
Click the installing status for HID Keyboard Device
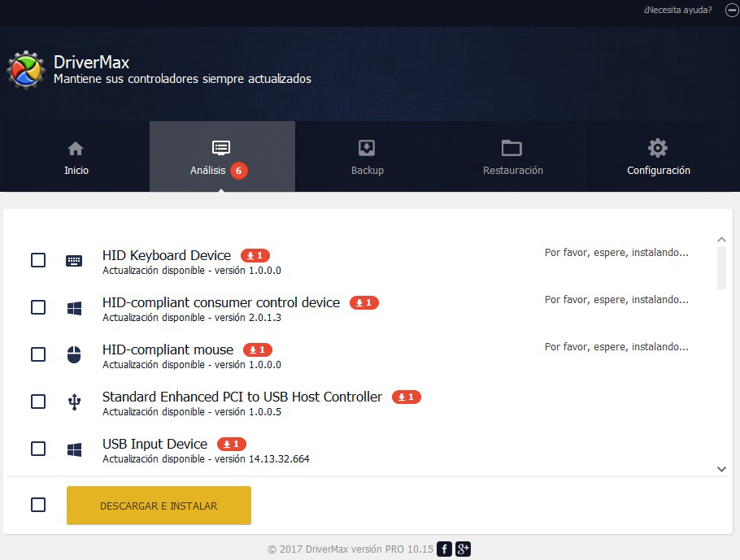coord(616,253)
